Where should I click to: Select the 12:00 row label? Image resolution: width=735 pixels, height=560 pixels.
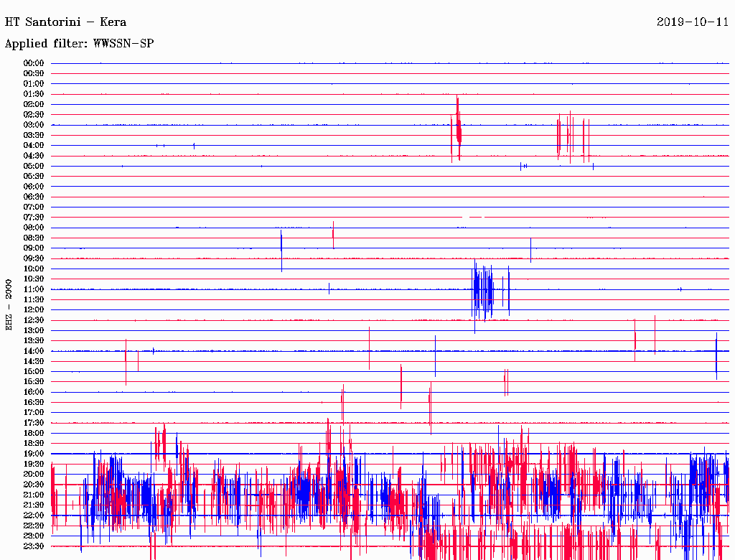34,310
